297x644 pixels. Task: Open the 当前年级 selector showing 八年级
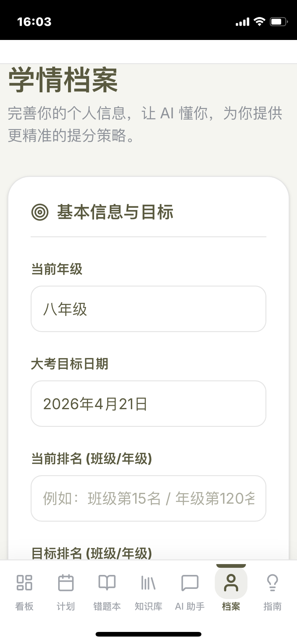coord(148,309)
